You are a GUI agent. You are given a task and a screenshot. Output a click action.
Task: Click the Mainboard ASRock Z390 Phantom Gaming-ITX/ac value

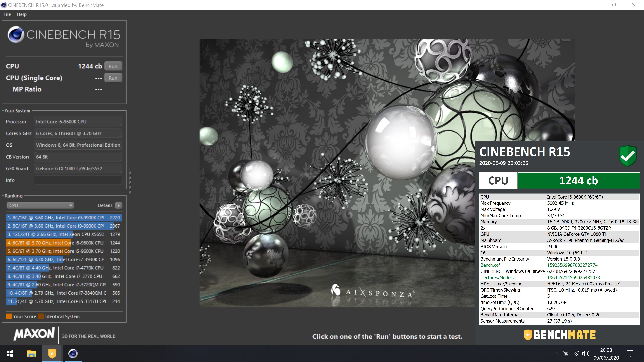pyautogui.click(x=585, y=240)
